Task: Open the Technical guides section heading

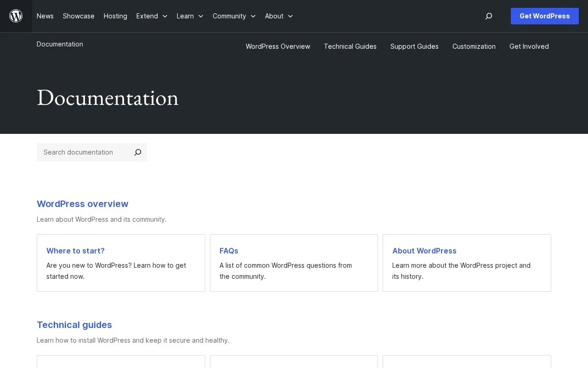Action: (74, 325)
